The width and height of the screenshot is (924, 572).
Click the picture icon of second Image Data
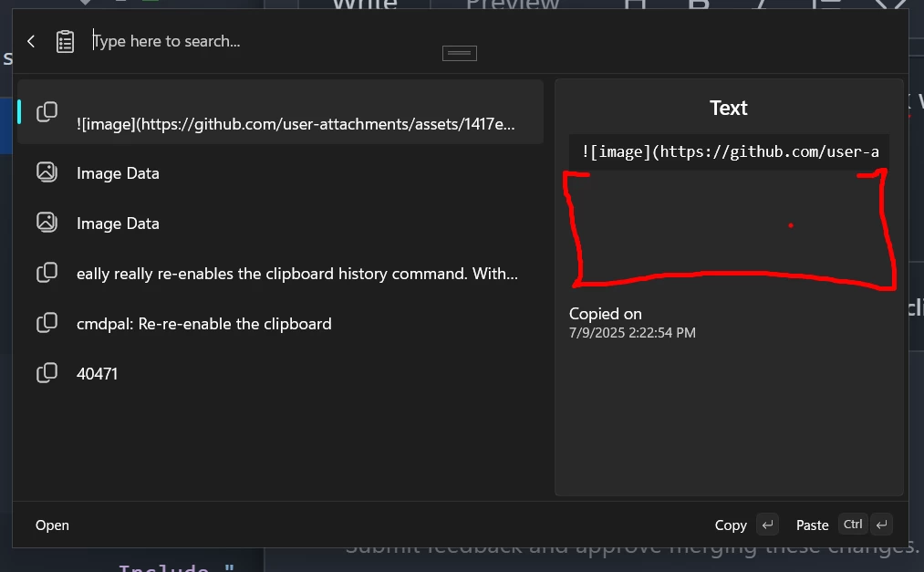[x=47, y=222]
